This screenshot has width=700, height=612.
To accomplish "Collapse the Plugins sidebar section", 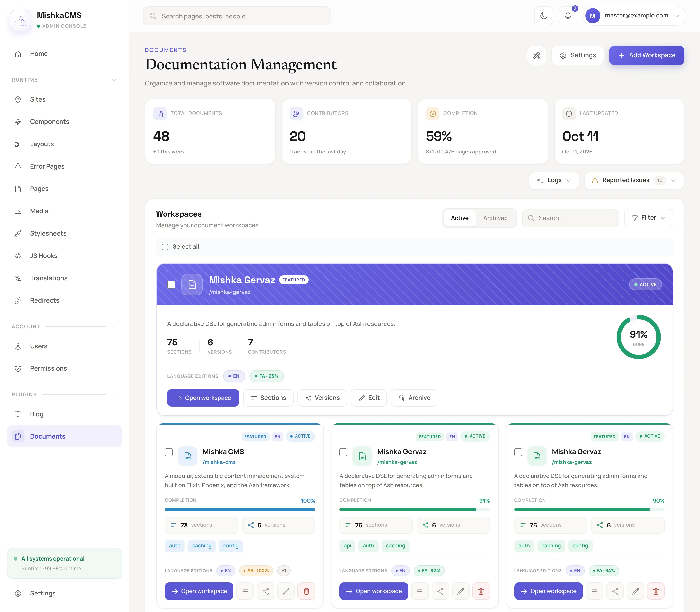I will (x=114, y=394).
